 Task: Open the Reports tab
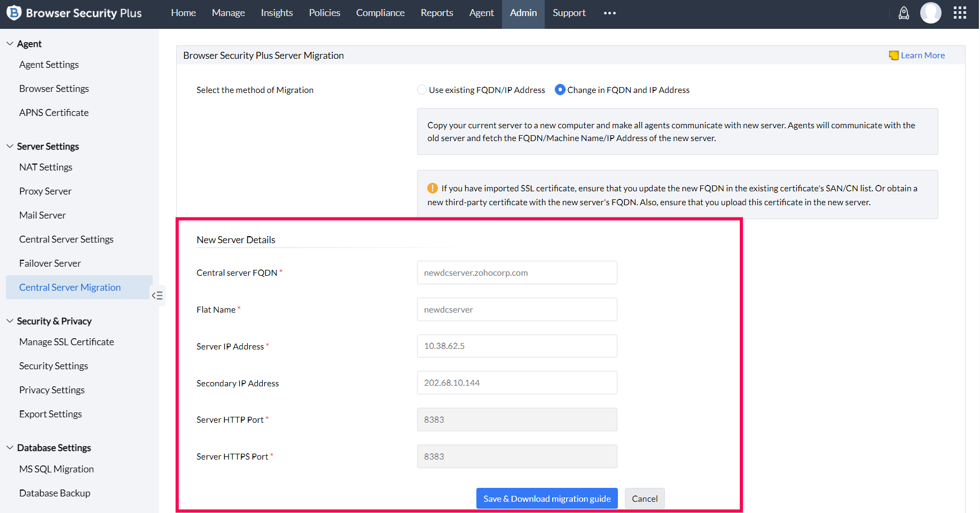pos(437,13)
